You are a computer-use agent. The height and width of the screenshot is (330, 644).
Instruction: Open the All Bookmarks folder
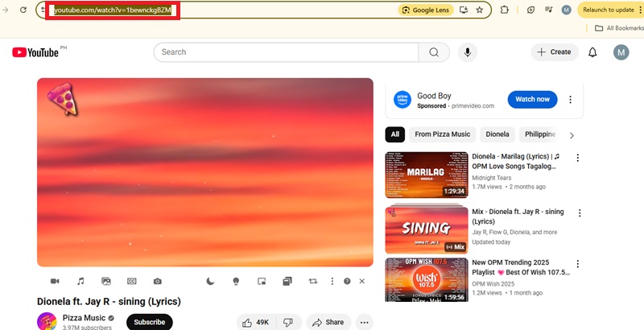(619, 28)
